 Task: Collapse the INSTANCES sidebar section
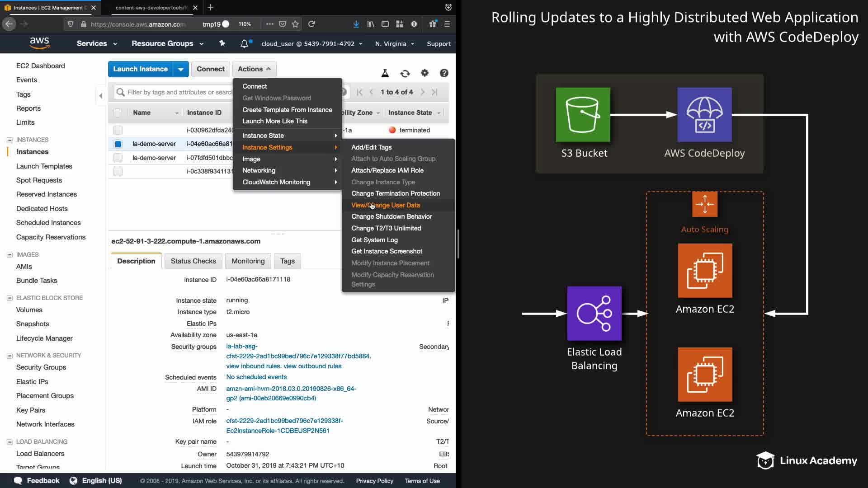pyautogui.click(x=9, y=140)
